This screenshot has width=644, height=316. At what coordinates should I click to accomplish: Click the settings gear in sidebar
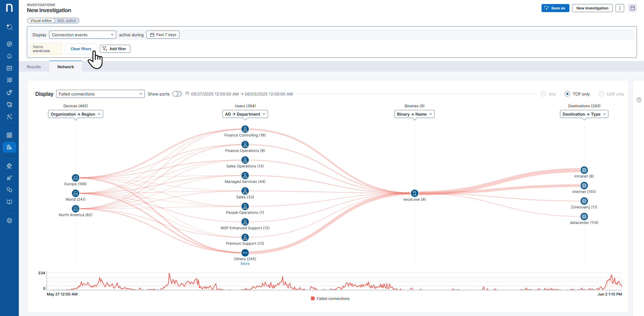[x=9, y=221]
